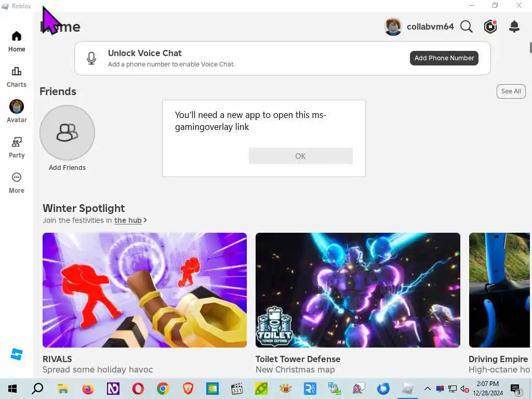This screenshot has height=399, width=532.
Task: Open the search magnifier icon
Action: pyautogui.click(x=467, y=26)
